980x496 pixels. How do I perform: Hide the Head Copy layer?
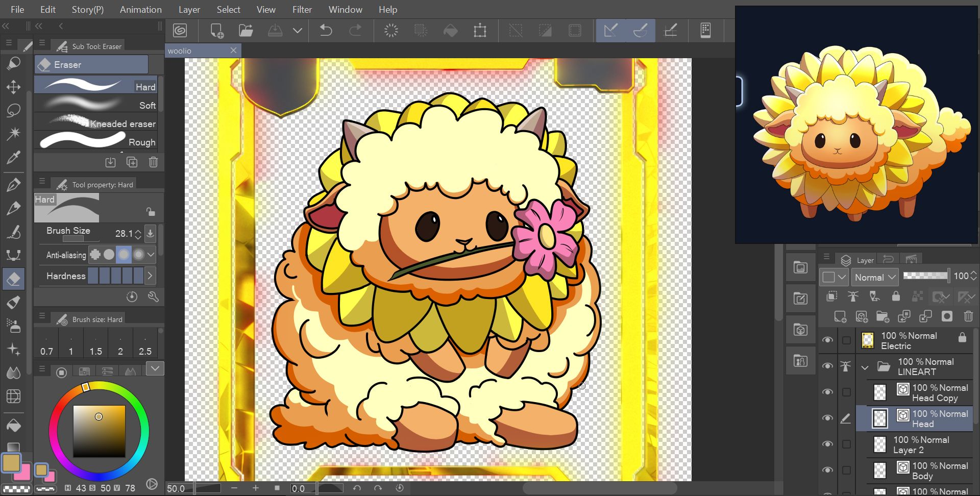(828, 392)
